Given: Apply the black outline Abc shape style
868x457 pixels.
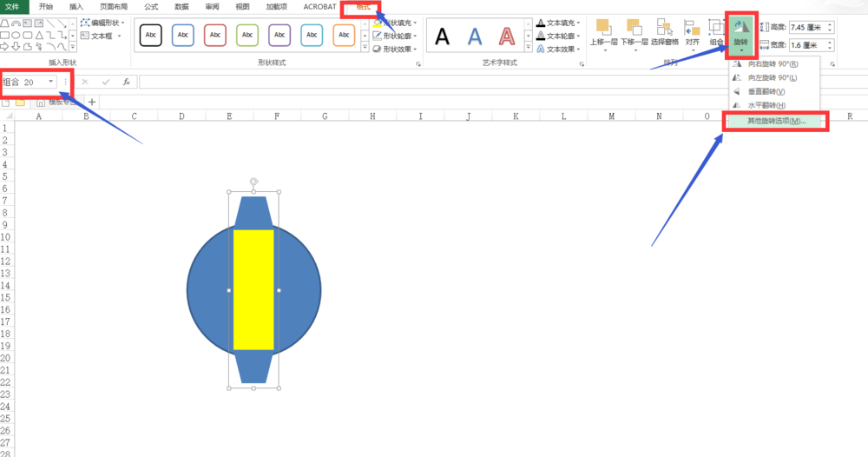Looking at the screenshot, I should pos(150,35).
